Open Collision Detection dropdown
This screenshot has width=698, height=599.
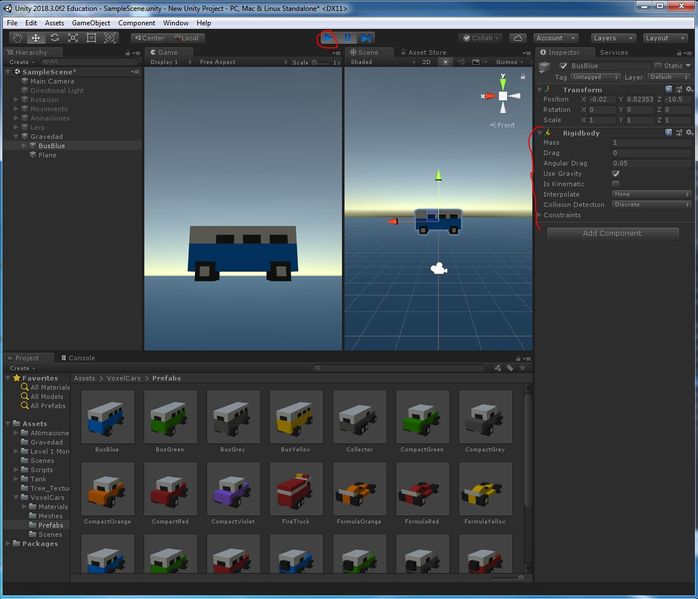pos(651,205)
